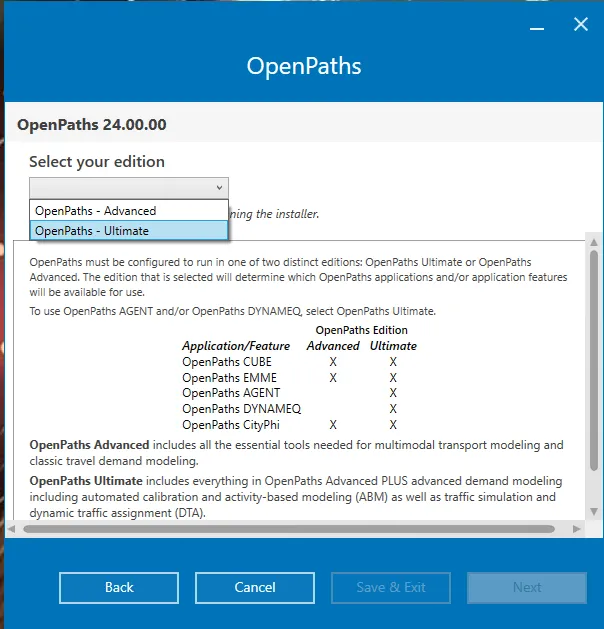Image resolution: width=604 pixels, height=629 pixels.
Task: Click the X under Ultimate for OpenPaths AGENT
Action: (x=393, y=393)
